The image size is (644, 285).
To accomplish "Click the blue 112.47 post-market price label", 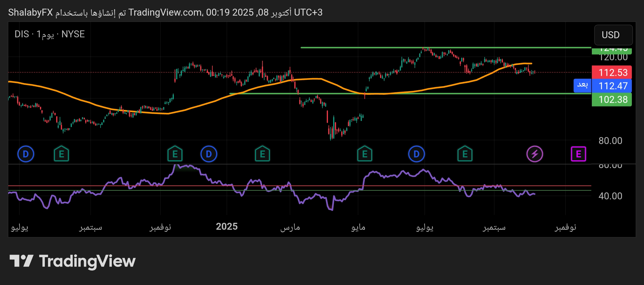I will pos(612,86).
